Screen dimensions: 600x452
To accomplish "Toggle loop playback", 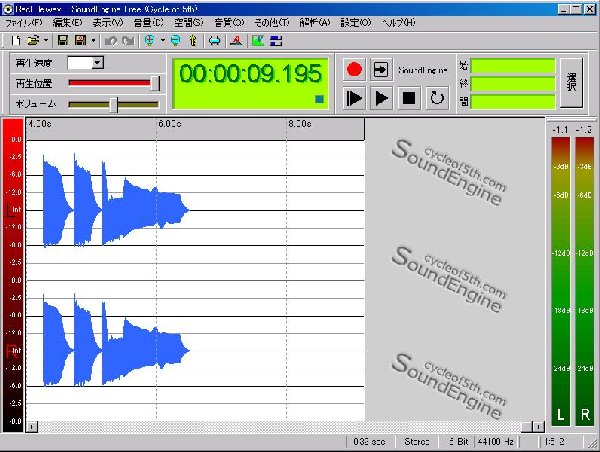I will coord(436,98).
